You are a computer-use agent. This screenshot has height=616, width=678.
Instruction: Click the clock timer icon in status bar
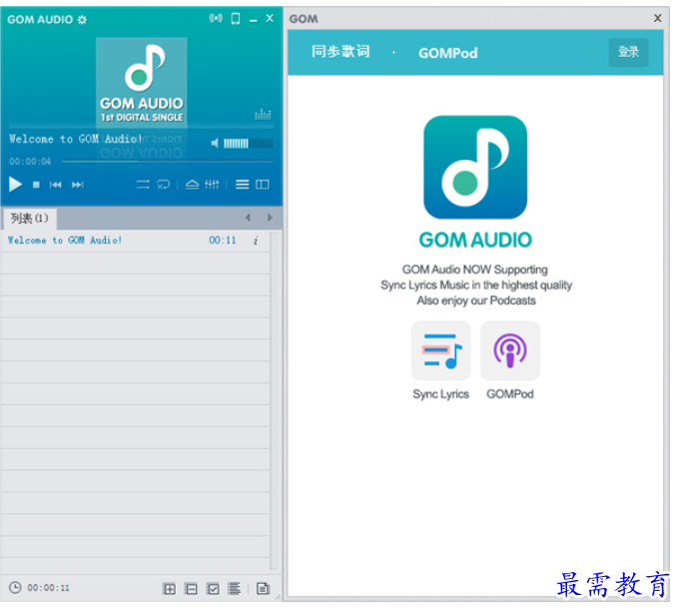point(15,588)
